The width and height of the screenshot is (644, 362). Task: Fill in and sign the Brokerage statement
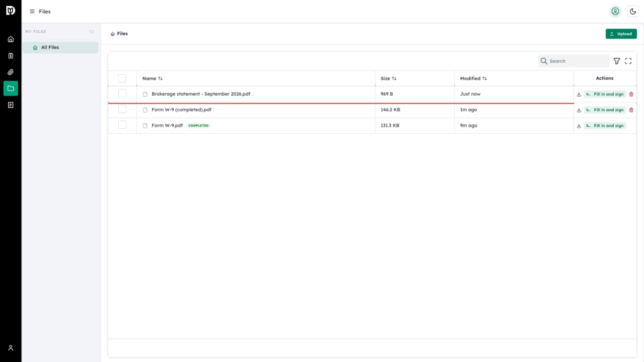(605, 94)
